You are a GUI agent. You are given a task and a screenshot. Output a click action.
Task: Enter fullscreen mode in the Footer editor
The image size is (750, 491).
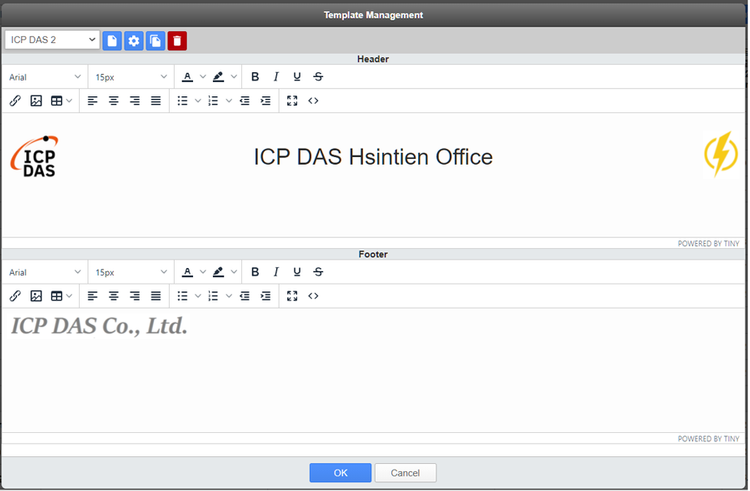pyautogui.click(x=292, y=296)
